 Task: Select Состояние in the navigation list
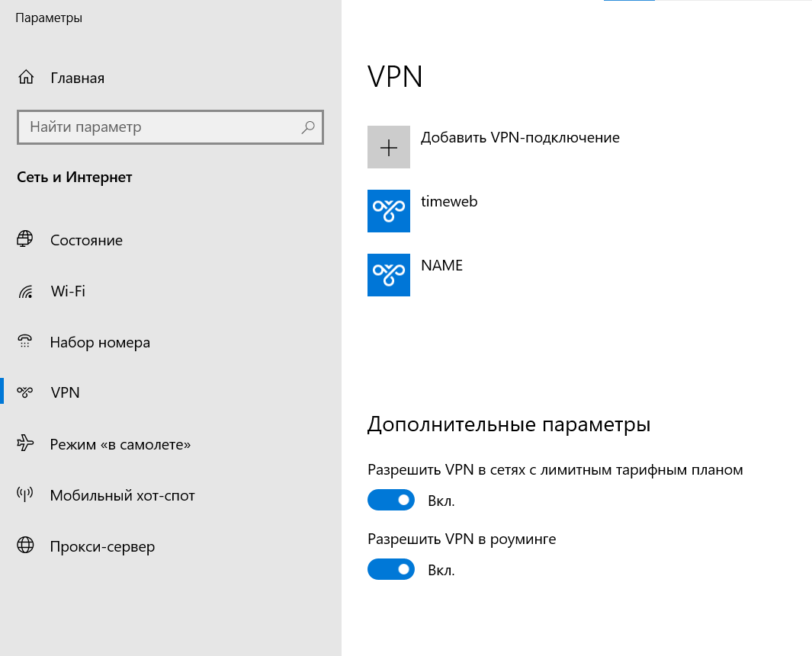pos(86,239)
